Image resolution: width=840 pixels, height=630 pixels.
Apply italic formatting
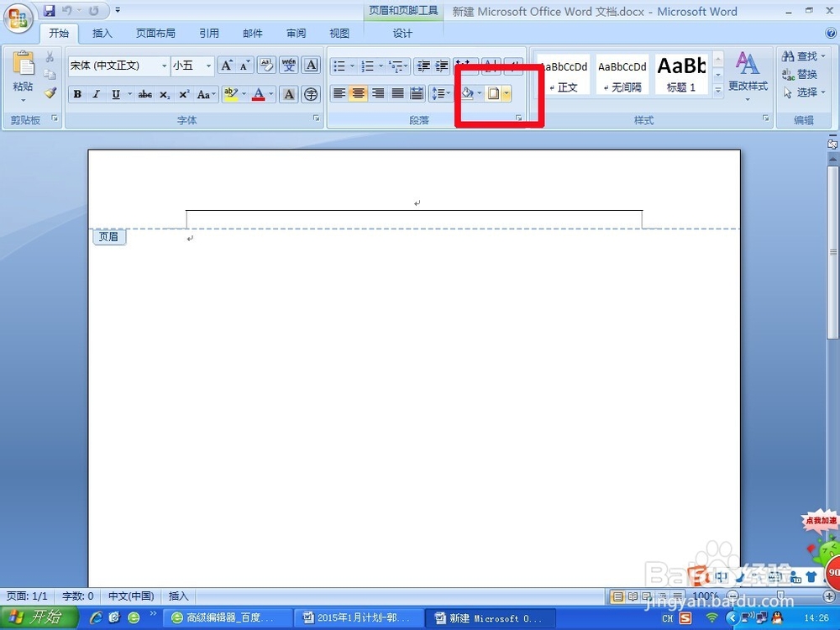click(x=96, y=94)
